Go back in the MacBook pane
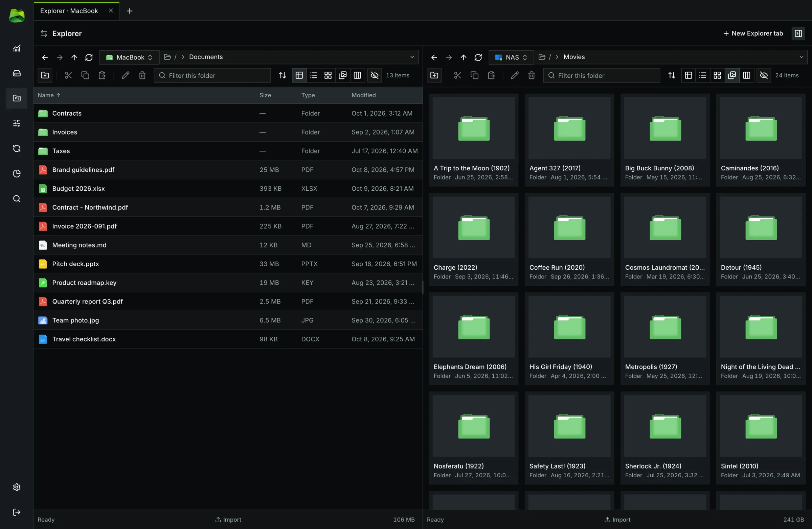 45,57
